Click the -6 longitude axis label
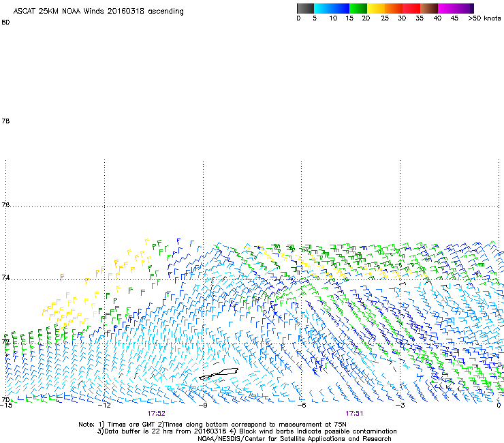Viewport: 504px width, 443px height. click(302, 405)
